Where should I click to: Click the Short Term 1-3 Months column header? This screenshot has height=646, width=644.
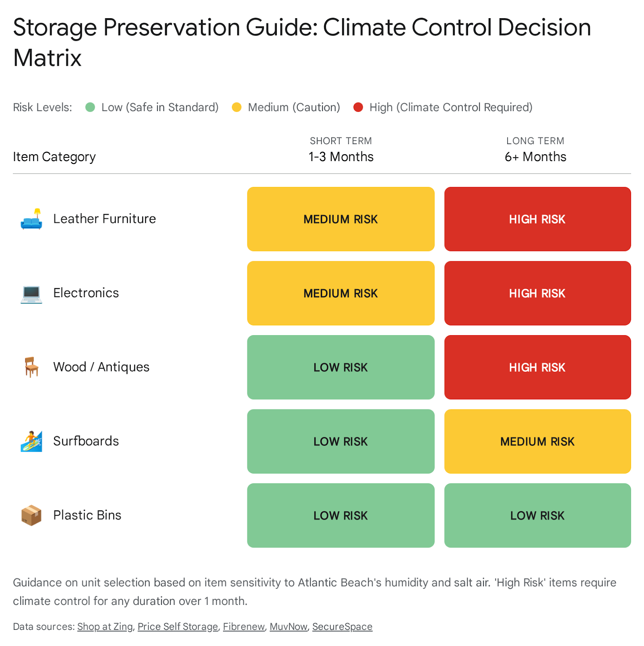click(341, 150)
